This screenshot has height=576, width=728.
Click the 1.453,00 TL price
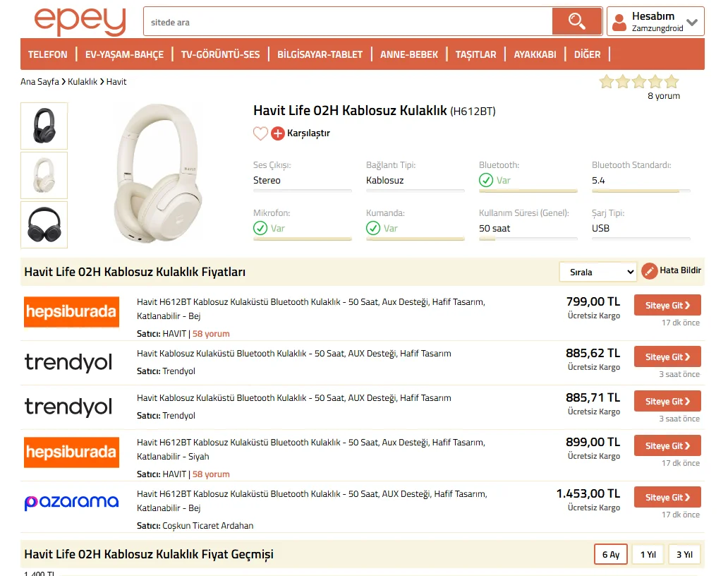coord(588,493)
